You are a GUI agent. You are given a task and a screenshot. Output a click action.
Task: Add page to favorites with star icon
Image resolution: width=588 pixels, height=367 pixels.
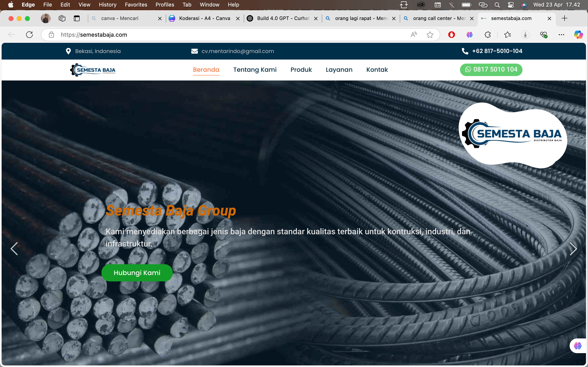[x=430, y=35]
